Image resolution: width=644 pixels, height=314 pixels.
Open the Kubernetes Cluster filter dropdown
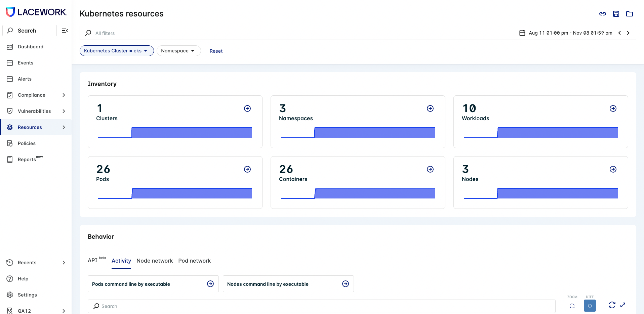coord(117,51)
